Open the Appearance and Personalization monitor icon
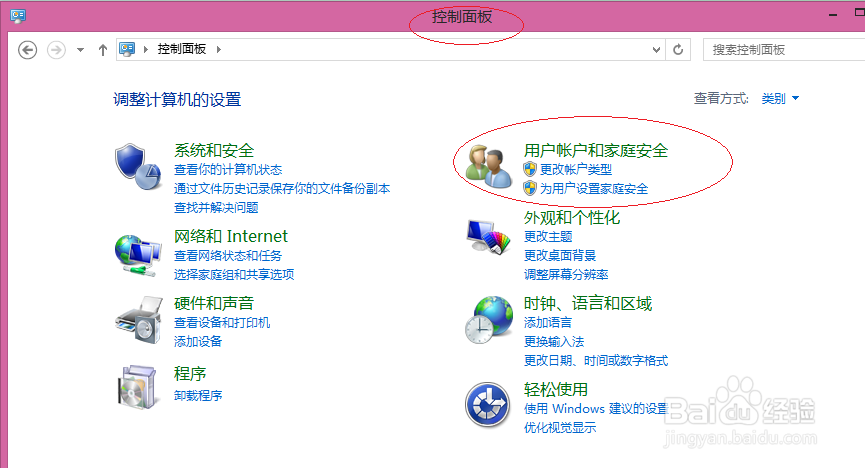The height and width of the screenshot is (468, 865). pos(488,237)
